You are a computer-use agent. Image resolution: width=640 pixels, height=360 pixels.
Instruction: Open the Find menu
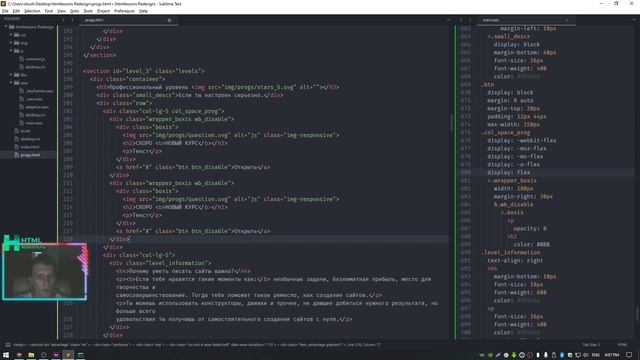coord(49,11)
